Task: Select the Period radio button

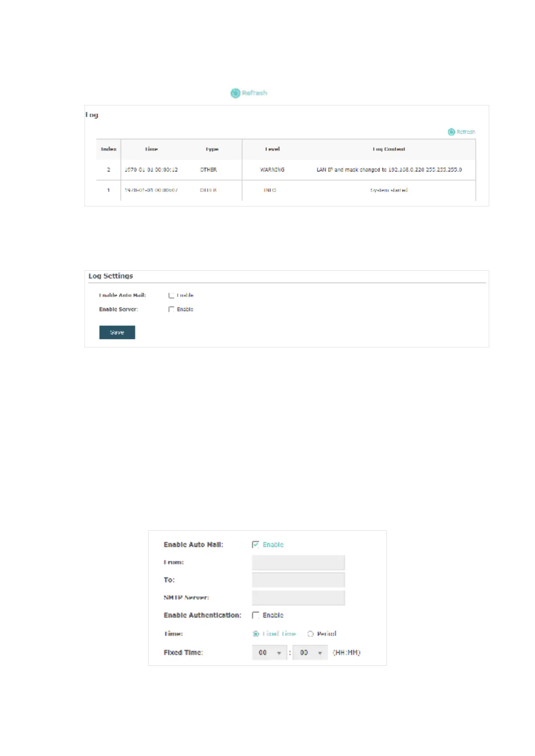Action: click(310, 634)
